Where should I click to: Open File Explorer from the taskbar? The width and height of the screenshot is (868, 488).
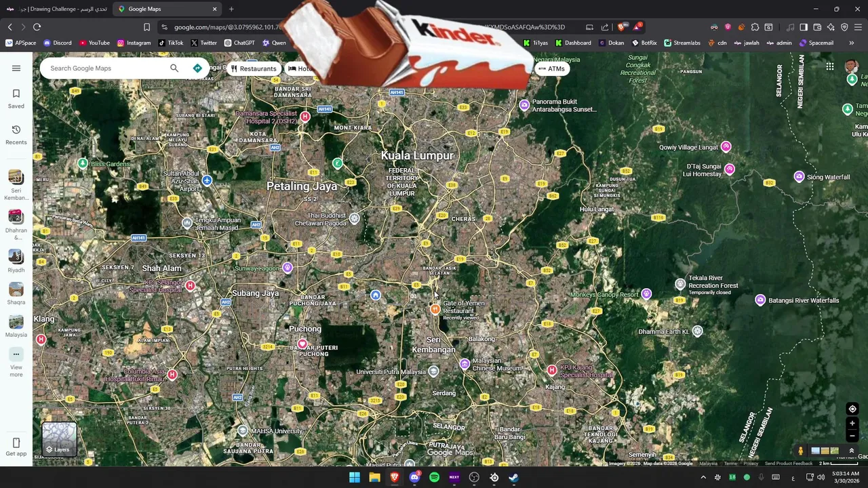(374, 477)
